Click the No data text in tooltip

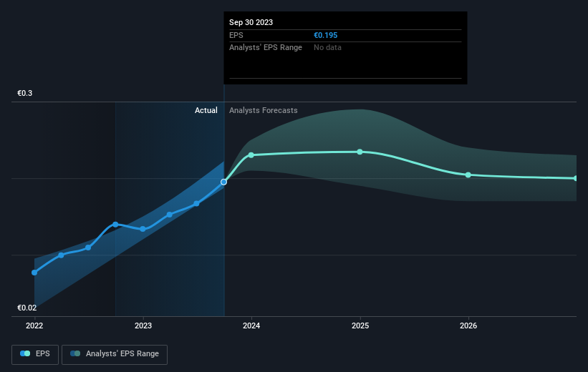(327, 48)
